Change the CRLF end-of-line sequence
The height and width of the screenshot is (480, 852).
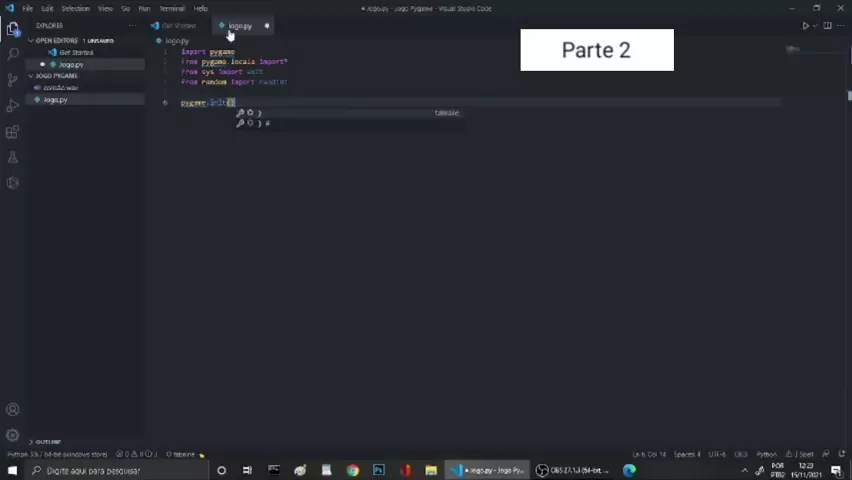741,454
